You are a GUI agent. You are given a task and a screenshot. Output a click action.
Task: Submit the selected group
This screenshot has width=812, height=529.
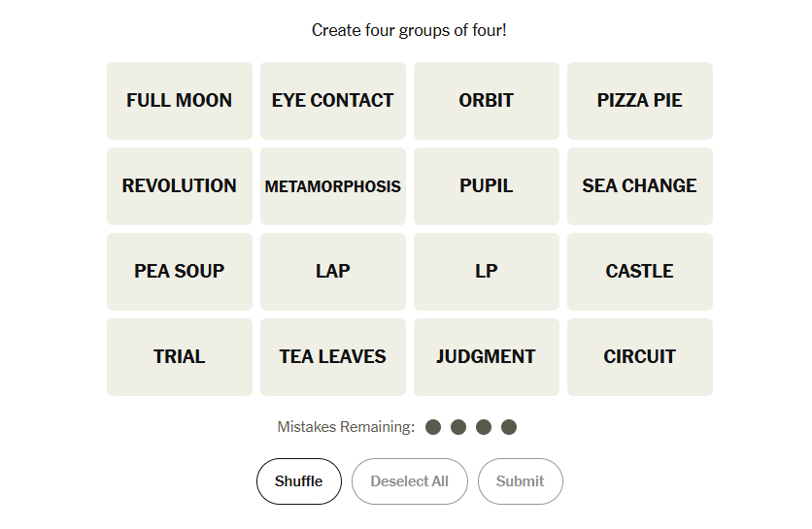[x=521, y=481]
